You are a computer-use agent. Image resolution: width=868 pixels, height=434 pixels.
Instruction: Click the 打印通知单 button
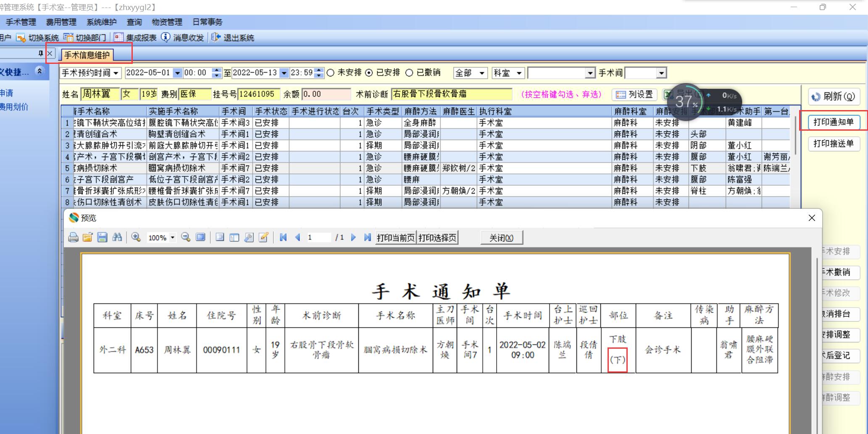coord(834,122)
